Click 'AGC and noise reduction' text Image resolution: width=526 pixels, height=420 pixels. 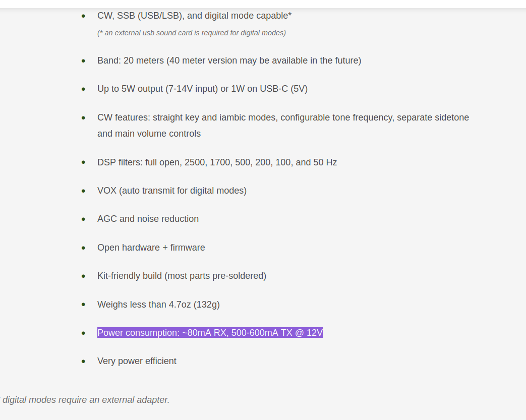pos(148,219)
